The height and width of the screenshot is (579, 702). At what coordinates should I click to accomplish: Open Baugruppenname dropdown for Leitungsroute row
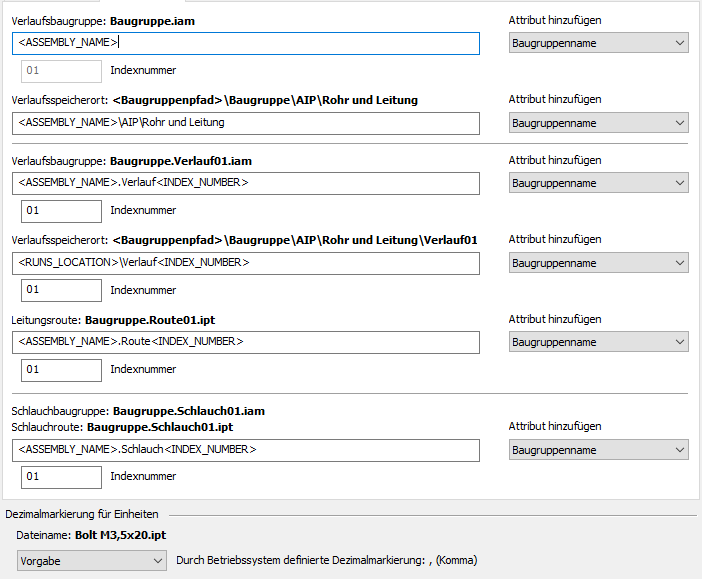click(x=598, y=343)
